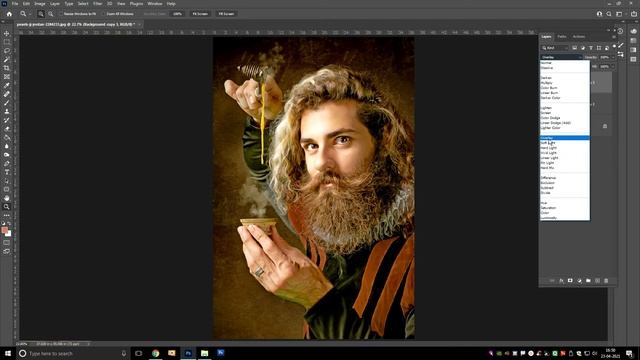This screenshot has height=360, width=640.
Task: Click the Fill Screen button
Action: (226, 14)
